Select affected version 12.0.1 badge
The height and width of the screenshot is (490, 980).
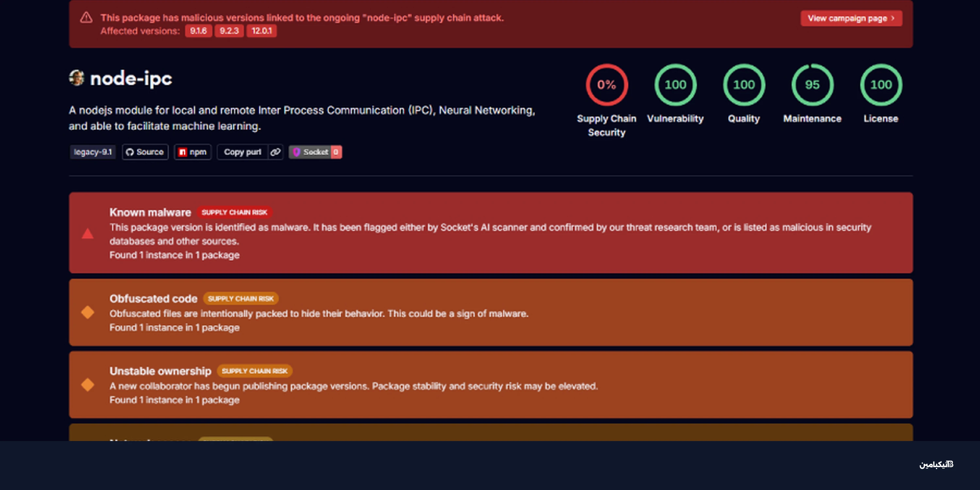pos(262,31)
